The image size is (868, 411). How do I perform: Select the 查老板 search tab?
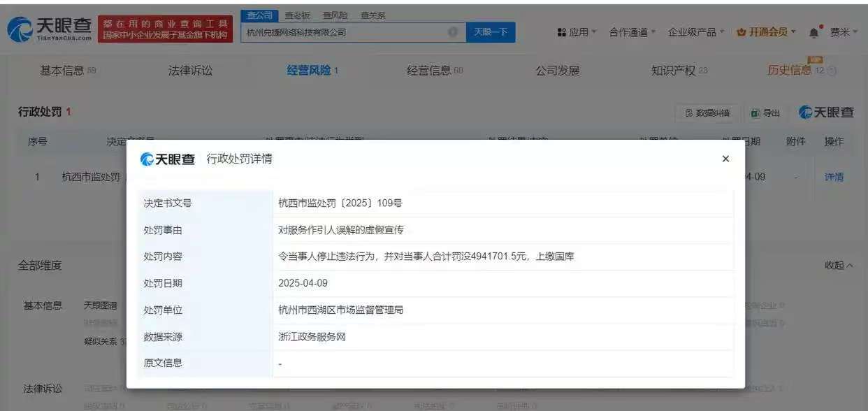click(x=297, y=15)
